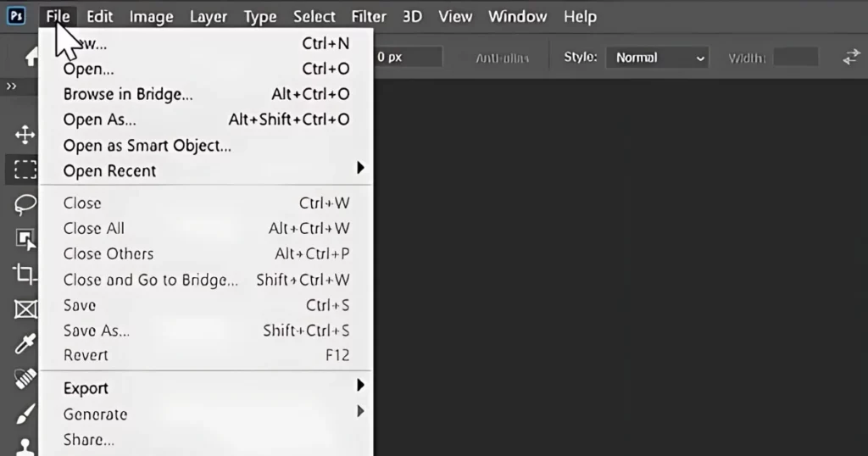Click the Width input field

pos(795,58)
